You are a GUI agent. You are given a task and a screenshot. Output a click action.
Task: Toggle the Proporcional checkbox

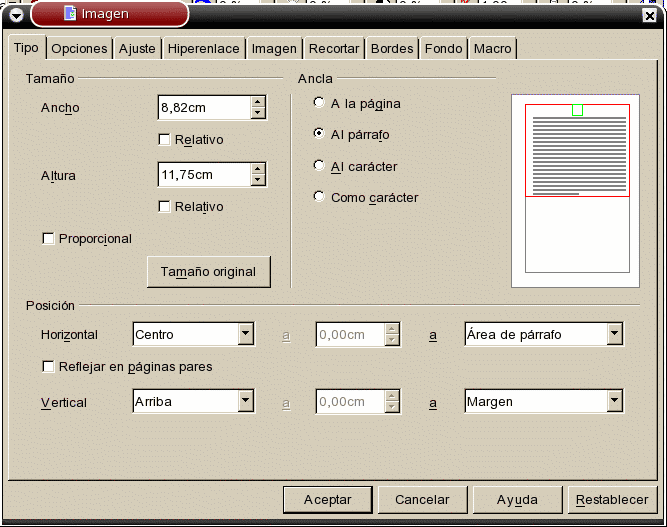tap(48, 239)
